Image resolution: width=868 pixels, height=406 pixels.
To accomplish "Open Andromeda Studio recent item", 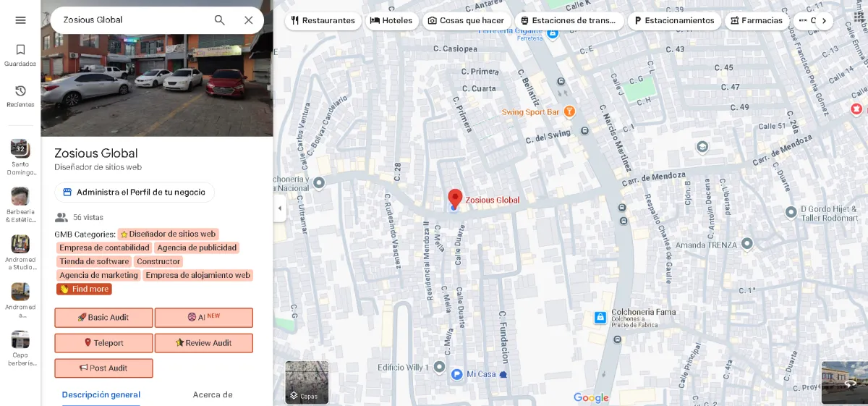I will 20,253.
